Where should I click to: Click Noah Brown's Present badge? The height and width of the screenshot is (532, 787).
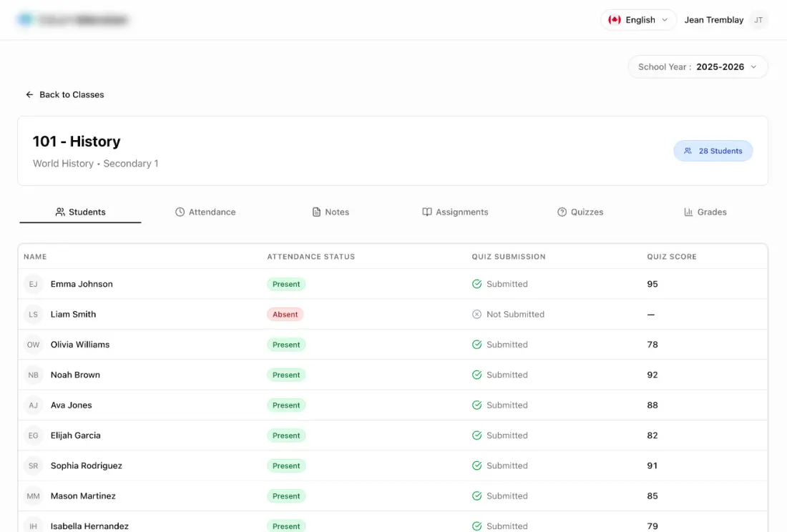[x=286, y=375]
